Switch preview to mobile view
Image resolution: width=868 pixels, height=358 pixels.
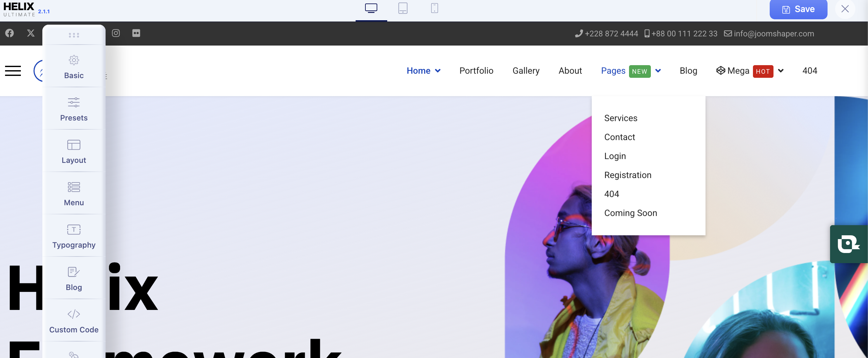434,9
